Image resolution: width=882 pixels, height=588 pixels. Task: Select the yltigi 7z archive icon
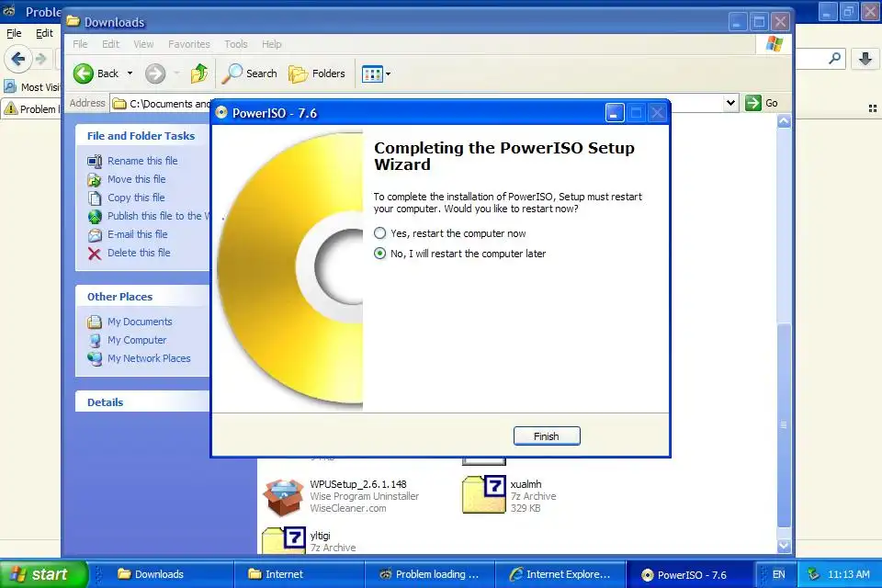(x=284, y=540)
